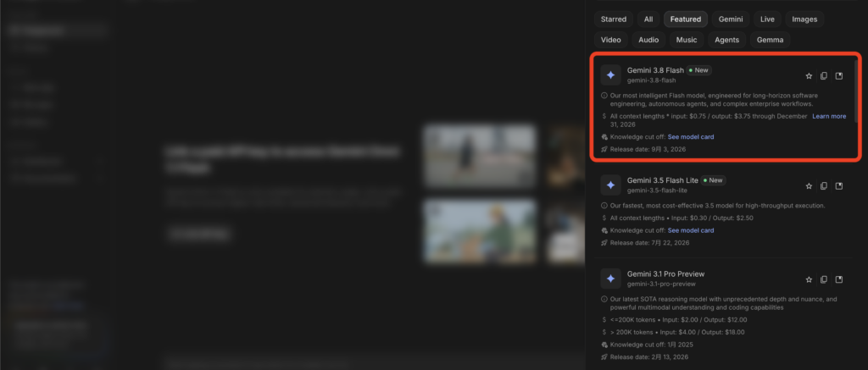The width and height of the screenshot is (868, 370).
Task: Select the Gemini 3.5 Flash Lite model title
Action: pyautogui.click(x=663, y=180)
